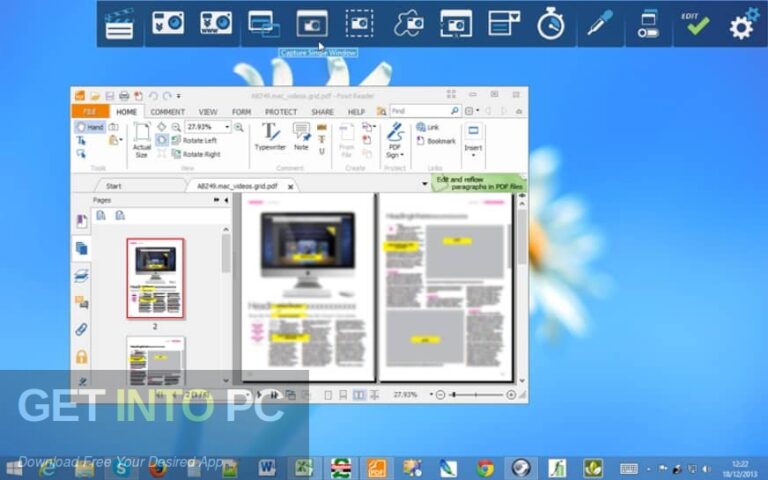This screenshot has height=480, width=768.
Task: Add a Note comment
Action: point(301,137)
